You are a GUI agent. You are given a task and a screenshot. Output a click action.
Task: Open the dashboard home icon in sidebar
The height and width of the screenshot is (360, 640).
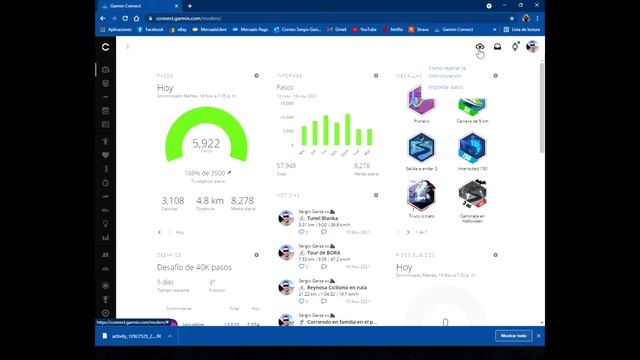(105, 69)
